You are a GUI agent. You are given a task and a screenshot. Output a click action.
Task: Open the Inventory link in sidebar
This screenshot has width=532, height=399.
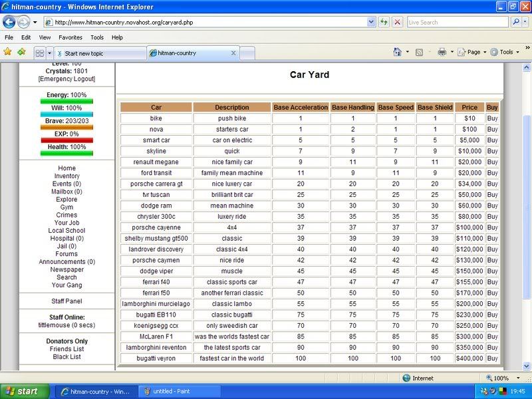point(66,176)
